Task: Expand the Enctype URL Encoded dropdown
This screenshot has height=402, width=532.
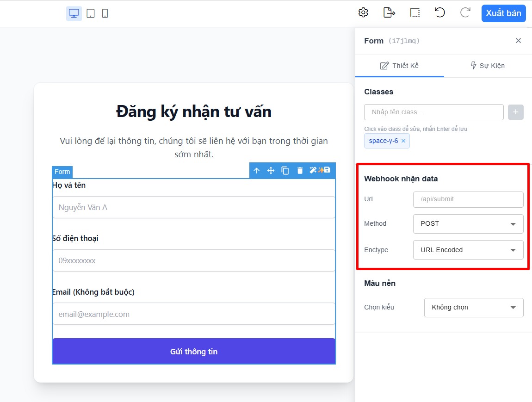Action: 468,250
